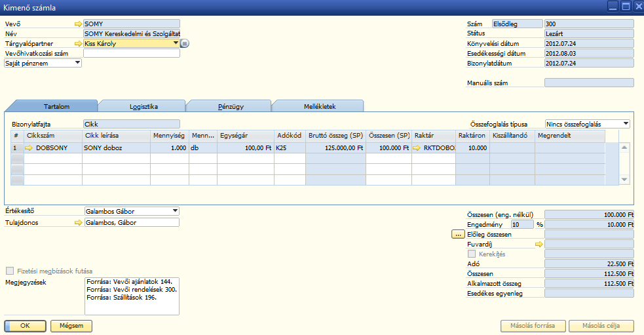Select the Megrendelt column header
The width and height of the screenshot is (644, 335).
tap(570, 136)
